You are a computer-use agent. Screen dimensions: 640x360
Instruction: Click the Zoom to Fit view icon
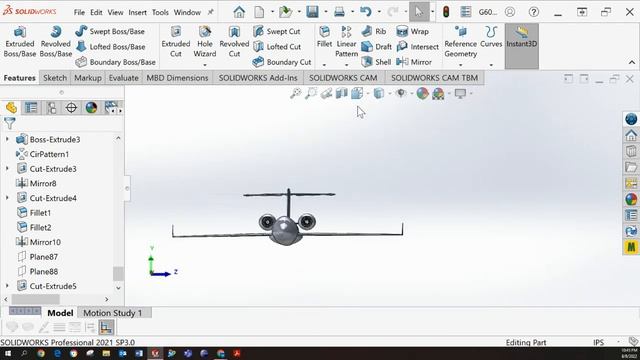296,93
